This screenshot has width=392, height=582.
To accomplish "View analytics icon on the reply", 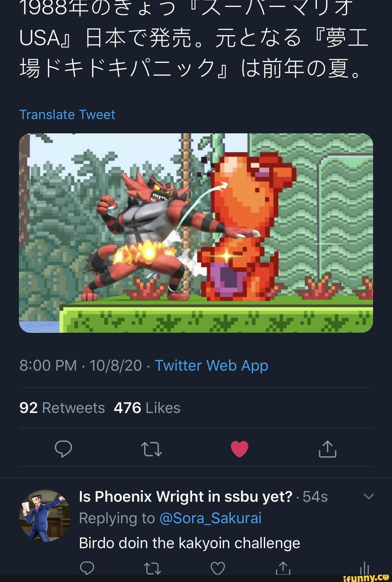I will point(364,568).
